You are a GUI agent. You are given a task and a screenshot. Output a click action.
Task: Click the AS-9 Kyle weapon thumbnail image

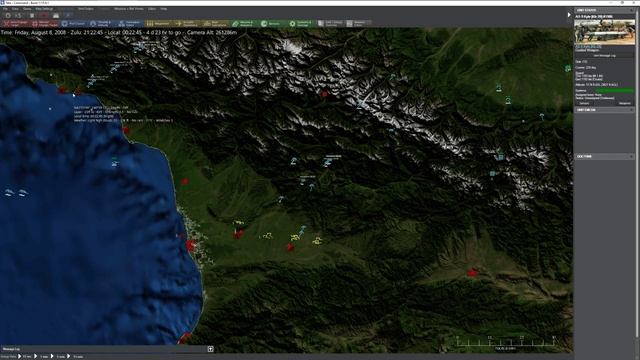pyautogui.click(x=605, y=31)
